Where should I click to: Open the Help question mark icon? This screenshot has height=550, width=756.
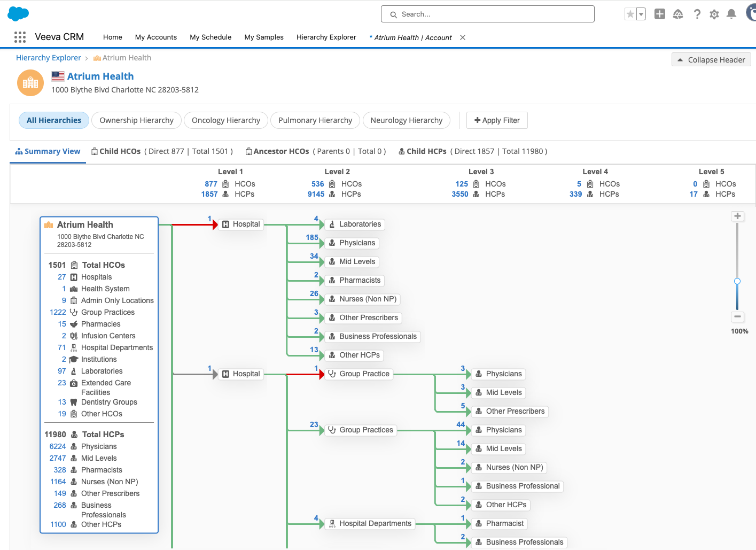(697, 14)
